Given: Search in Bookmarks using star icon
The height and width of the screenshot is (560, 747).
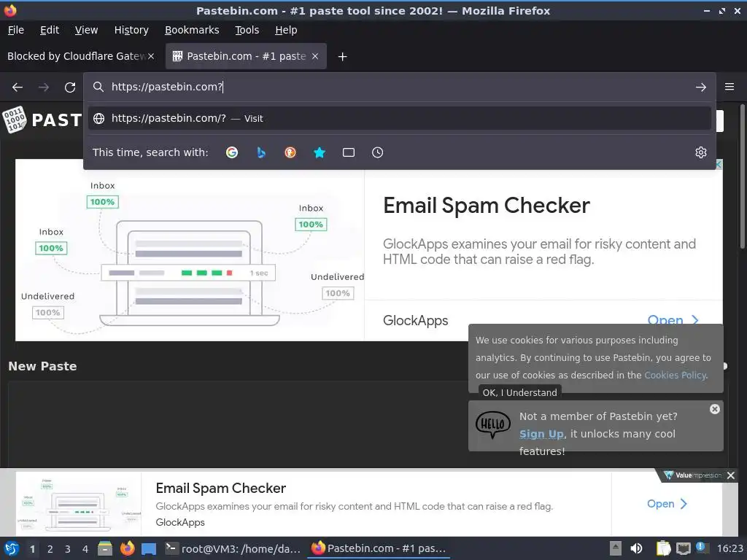Looking at the screenshot, I should point(320,152).
